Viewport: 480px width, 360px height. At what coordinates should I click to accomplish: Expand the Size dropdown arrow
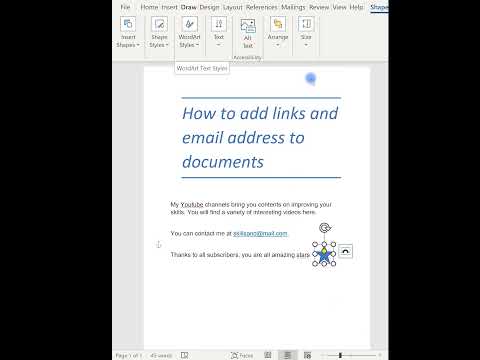coord(306,45)
